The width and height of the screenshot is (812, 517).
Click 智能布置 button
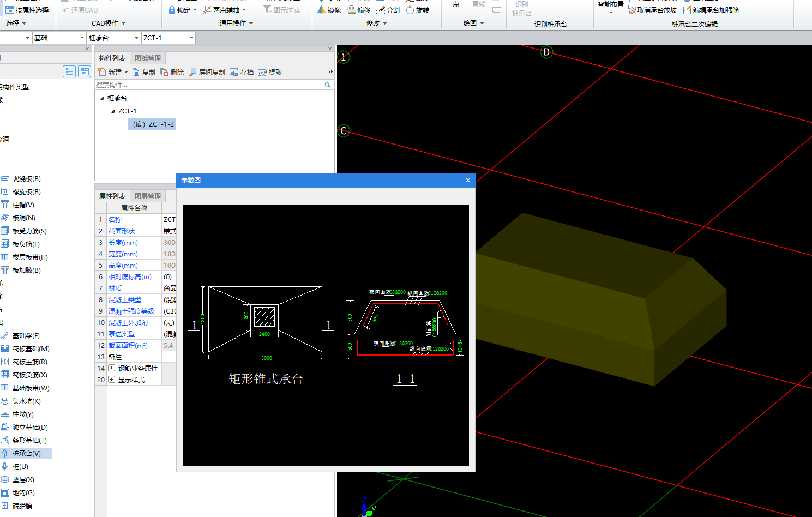pyautogui.click(x=610, y=7)
